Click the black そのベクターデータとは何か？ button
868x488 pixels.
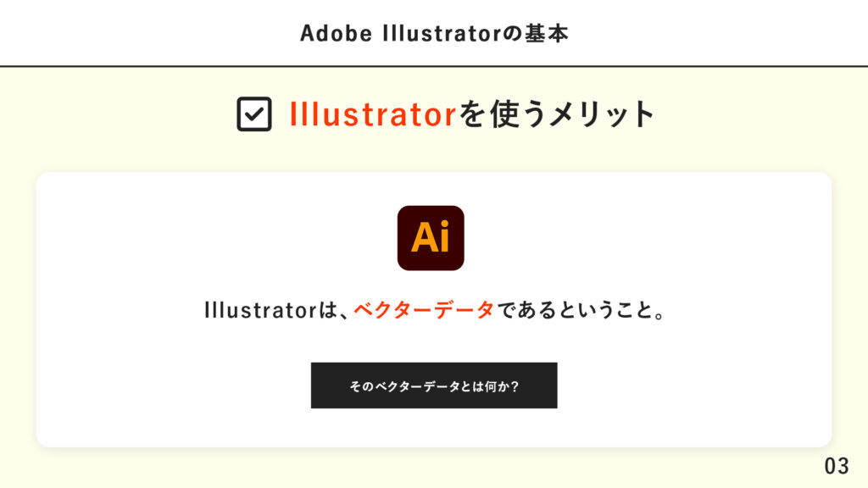tap(434, 385)
